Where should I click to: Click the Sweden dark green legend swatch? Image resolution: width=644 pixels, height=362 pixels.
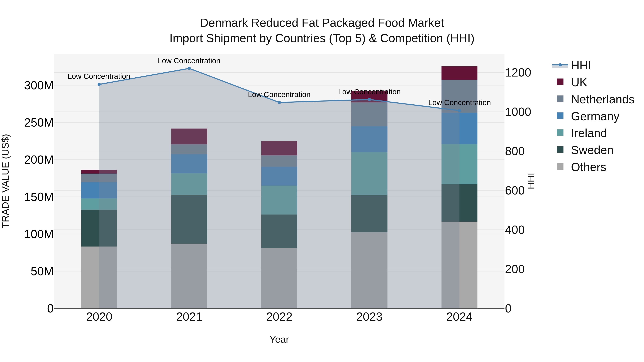click(x=560, y=150)
